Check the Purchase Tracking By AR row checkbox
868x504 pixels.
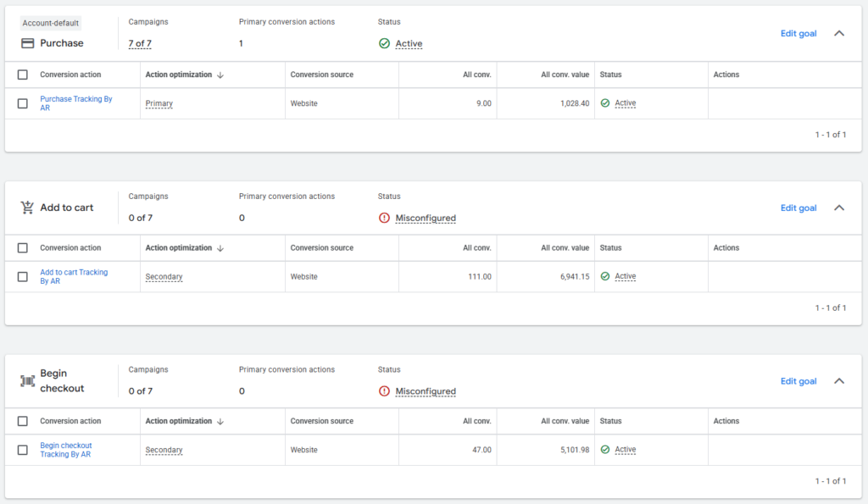tap(23, 103)
